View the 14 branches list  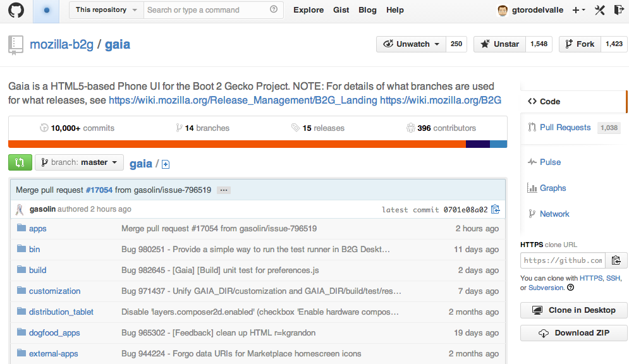click(x=202, y=128)
